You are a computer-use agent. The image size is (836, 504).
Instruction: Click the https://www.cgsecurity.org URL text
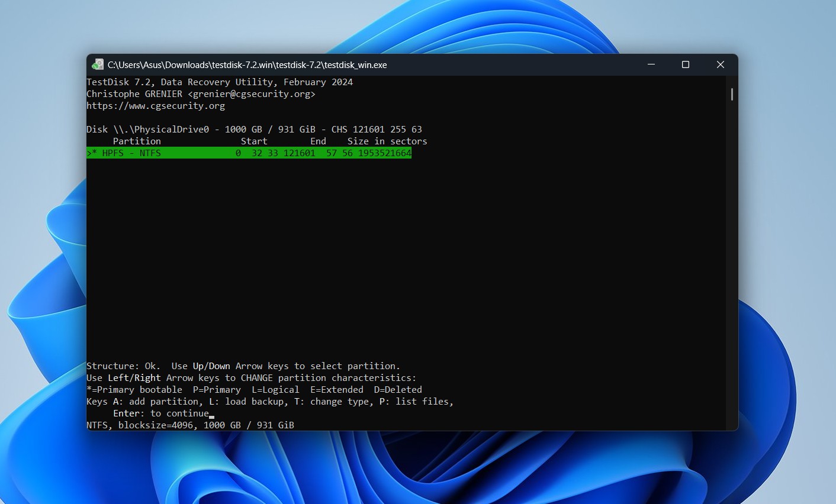[156, 106]
